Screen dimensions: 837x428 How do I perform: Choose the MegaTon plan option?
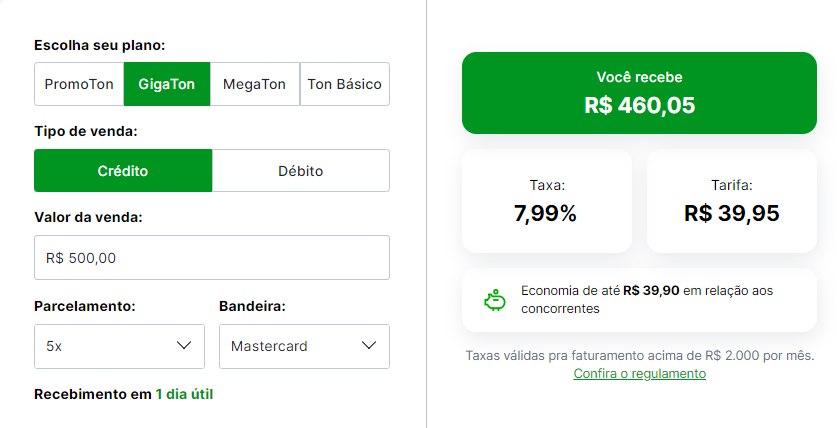click(254, 84)
